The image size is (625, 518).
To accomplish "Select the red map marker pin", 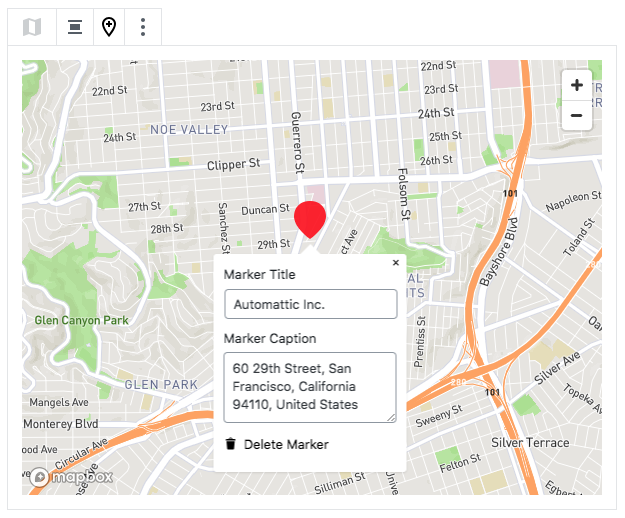I will coord(310,217).
